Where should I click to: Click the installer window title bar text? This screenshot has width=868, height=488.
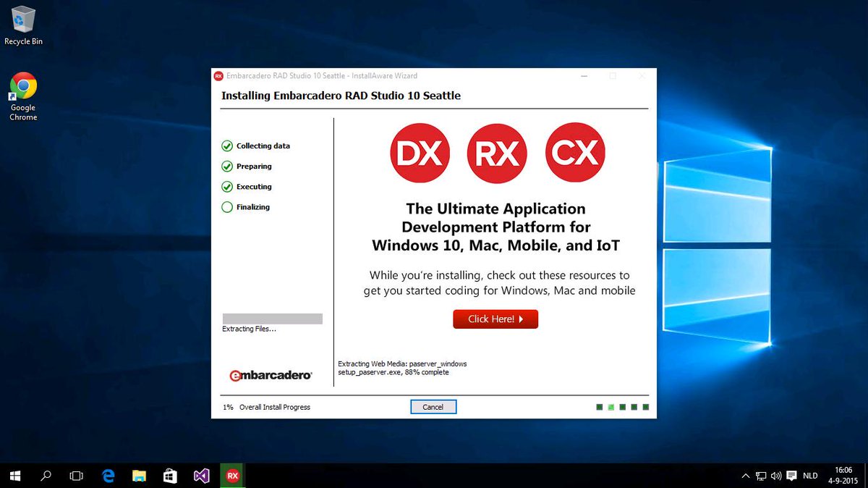(322, 75)
